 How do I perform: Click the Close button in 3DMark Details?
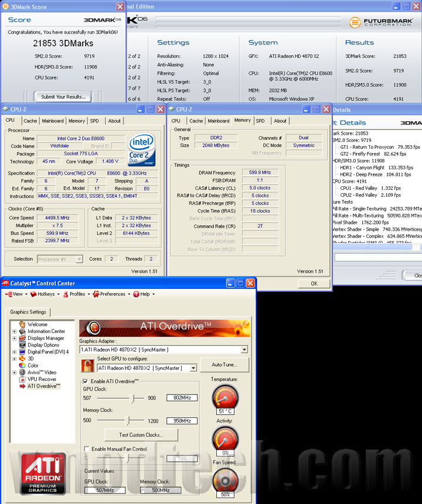[414, 275]
